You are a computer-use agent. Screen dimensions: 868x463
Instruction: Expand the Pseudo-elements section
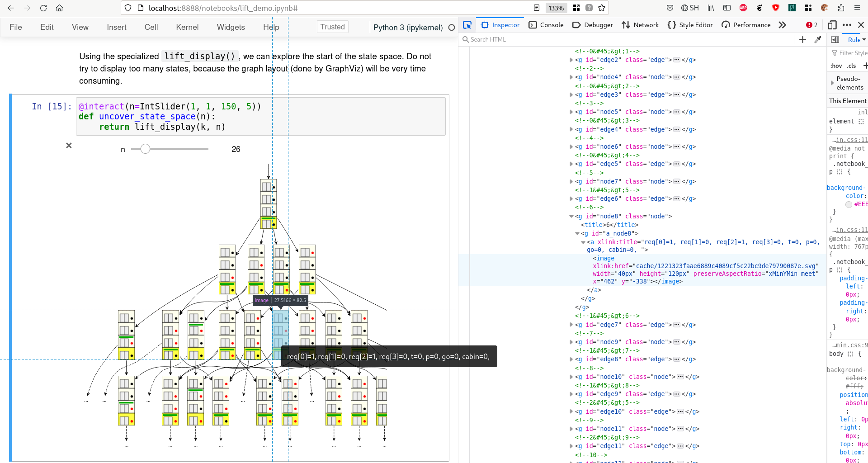coord(832,83)
